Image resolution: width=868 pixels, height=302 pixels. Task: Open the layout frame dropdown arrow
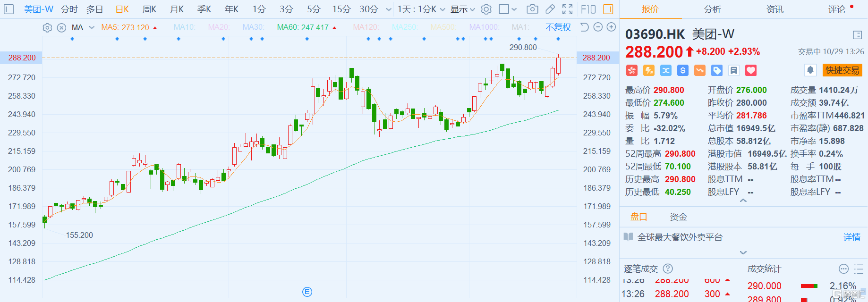[514, 9]
